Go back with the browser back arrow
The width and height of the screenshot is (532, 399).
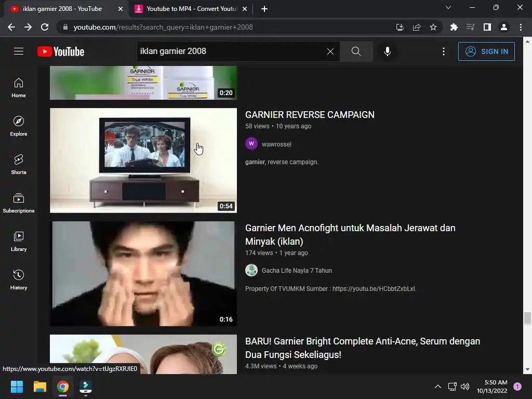tap(11, 27)
